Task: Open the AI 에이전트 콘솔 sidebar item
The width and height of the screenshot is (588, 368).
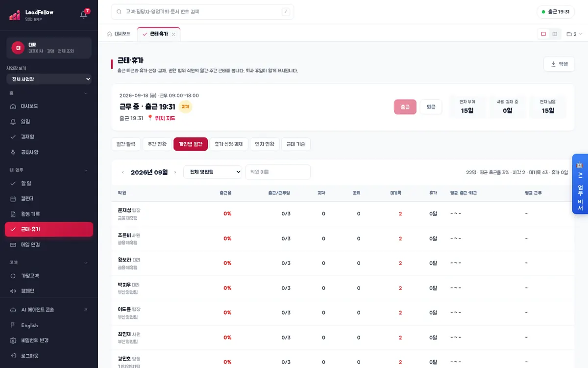Action: point(49,310)
